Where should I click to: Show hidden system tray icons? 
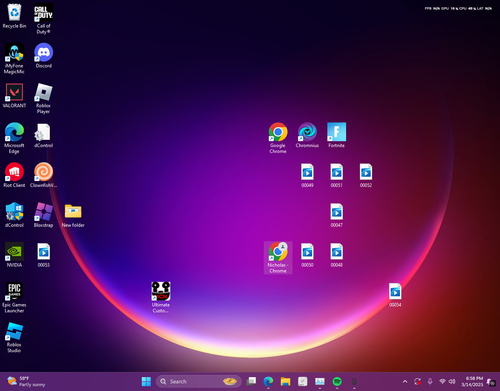pyautogui.click(x=405, y=381)
